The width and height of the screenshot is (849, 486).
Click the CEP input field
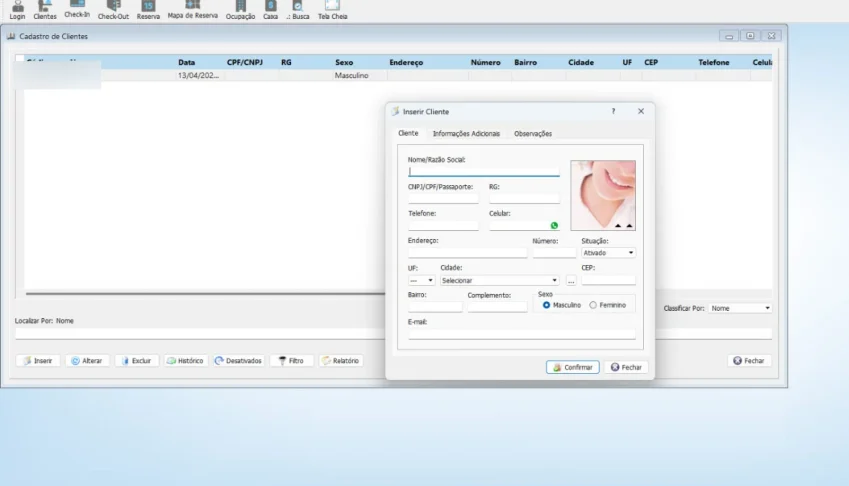(x=608, y=280)
